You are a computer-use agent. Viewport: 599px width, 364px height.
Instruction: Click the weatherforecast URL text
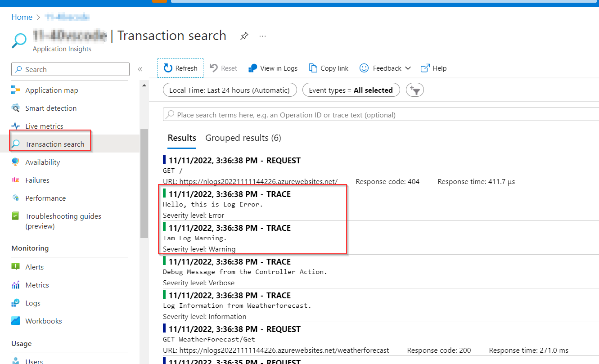tap(284, 350)
